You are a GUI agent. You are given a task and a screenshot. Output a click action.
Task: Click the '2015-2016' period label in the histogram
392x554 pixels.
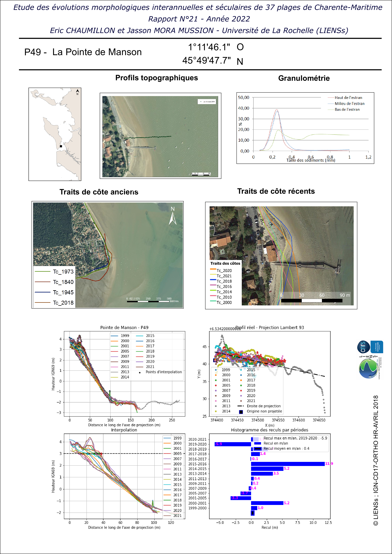point(197,464)
